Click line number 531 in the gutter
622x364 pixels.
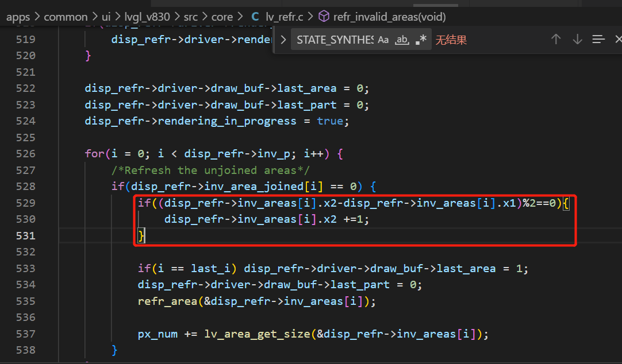pyautogui.click(x=26, y=235)
